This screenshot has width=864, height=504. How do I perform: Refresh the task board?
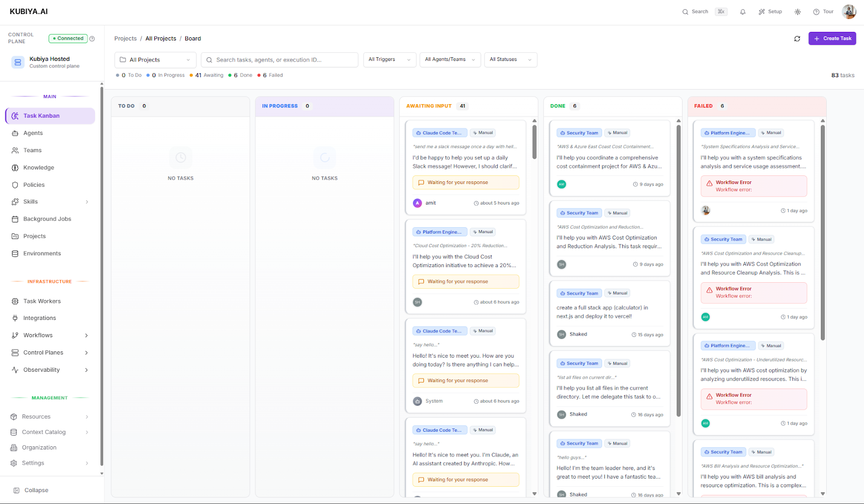(x=797, y=38)
